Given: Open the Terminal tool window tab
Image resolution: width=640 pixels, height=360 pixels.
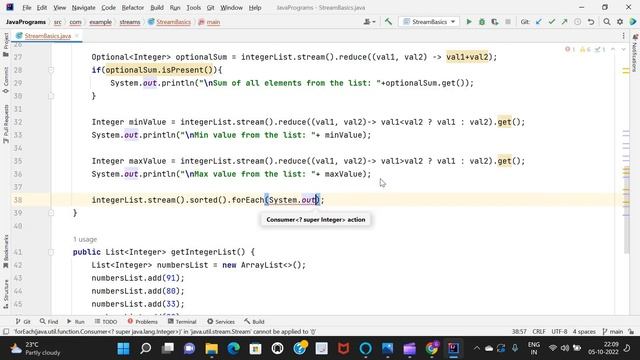Looking at the screenshot, I should click(x=182, y=322).
